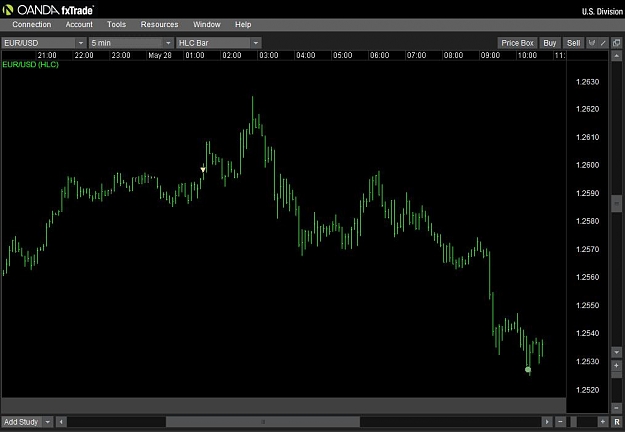Image resolution: width=625 pixels, height=432 pixels.
Task: Reset chart with the R button
Action: tap(617, 422)
